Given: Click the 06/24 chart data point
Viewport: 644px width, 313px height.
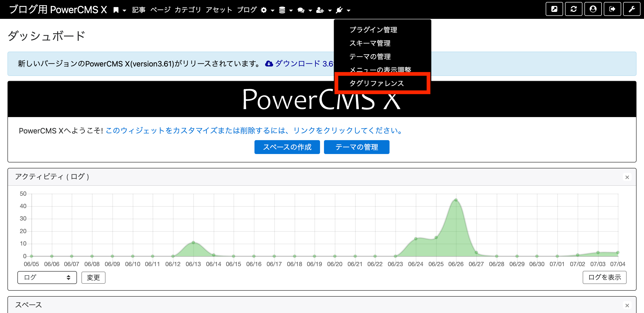Looking at the screenshot, I should (416, 239).
